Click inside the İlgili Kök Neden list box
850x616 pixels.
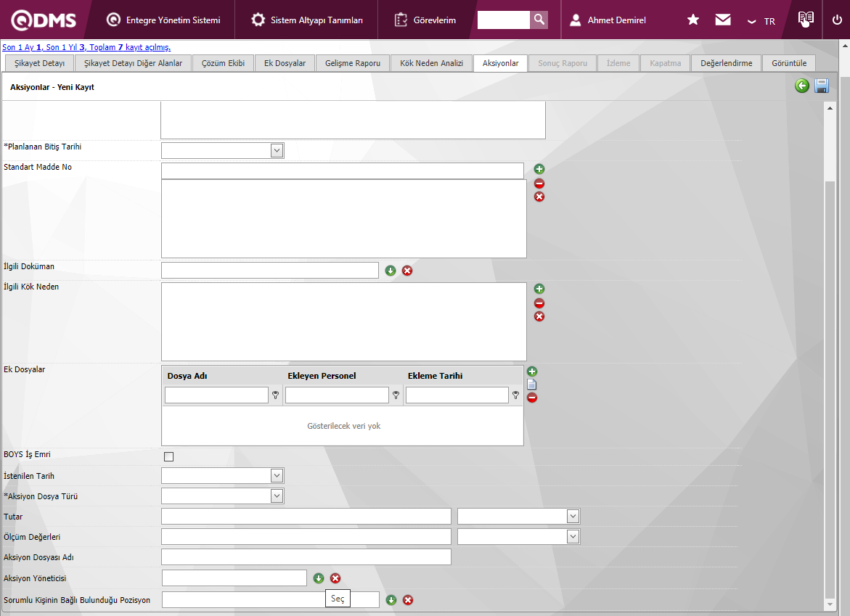tap(343, 322)
